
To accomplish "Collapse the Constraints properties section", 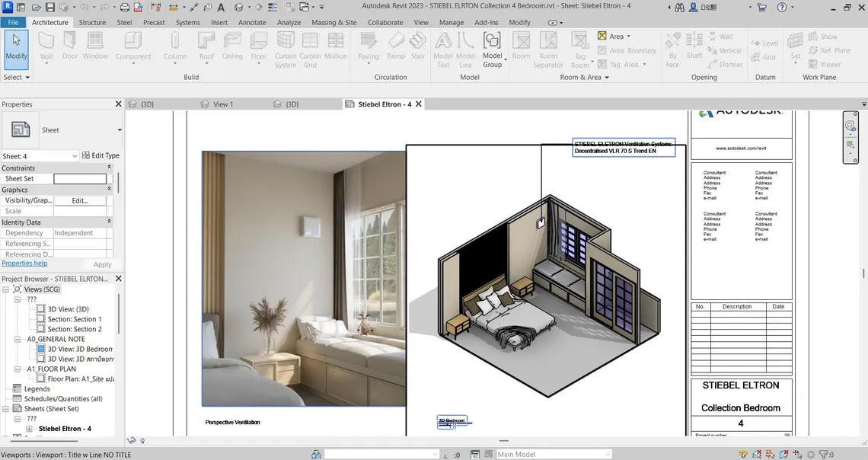I will (x=109, y=168).
